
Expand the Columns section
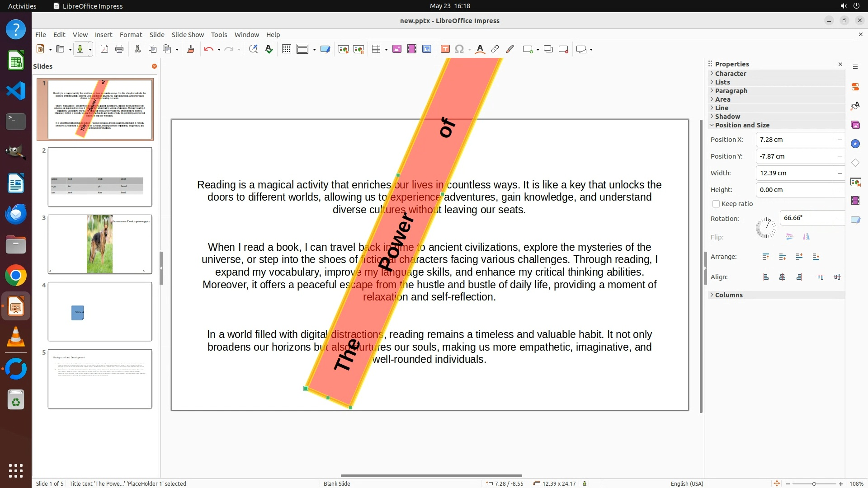[728, 295]
